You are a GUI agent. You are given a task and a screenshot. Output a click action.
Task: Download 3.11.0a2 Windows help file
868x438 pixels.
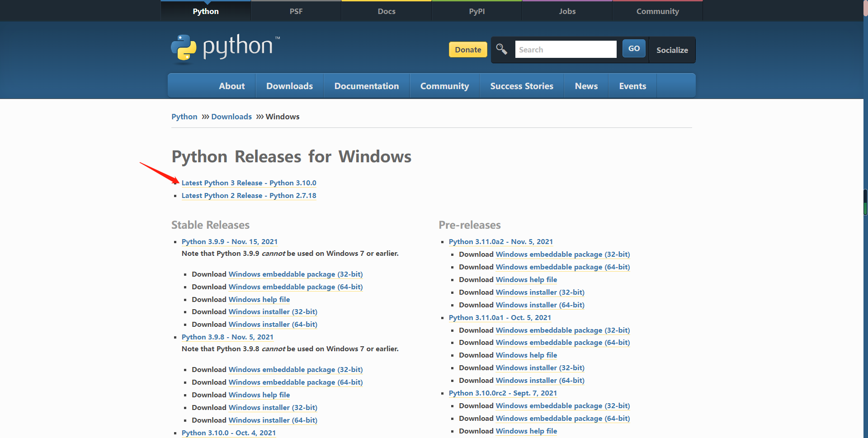tap(526, 280)
